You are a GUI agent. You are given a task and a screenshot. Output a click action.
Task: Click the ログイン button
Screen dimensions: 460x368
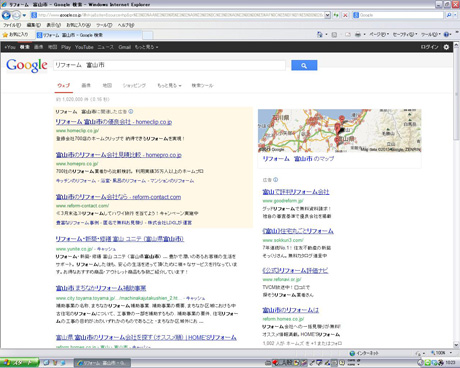[429, 47]
